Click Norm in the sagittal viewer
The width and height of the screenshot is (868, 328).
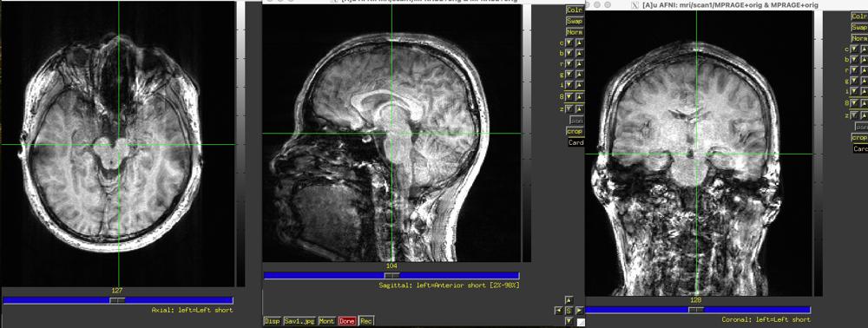coord(575,33)
